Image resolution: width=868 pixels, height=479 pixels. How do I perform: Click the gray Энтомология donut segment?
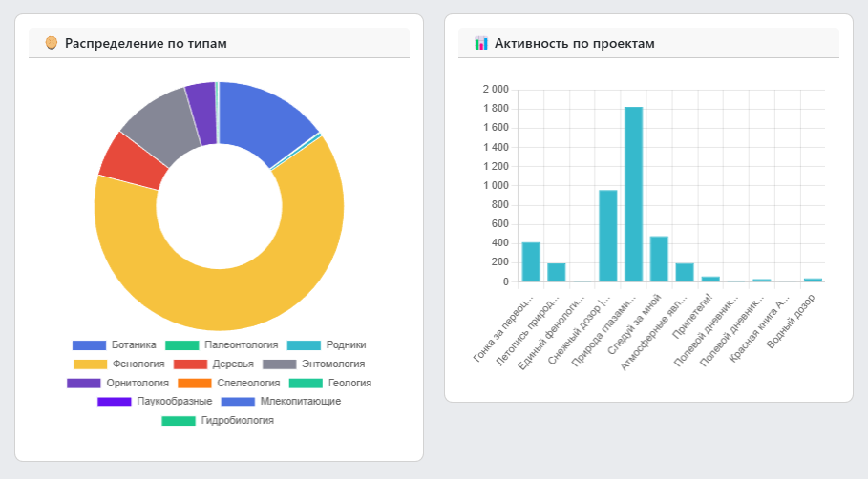pyautogui.click(x=155, y=124)
